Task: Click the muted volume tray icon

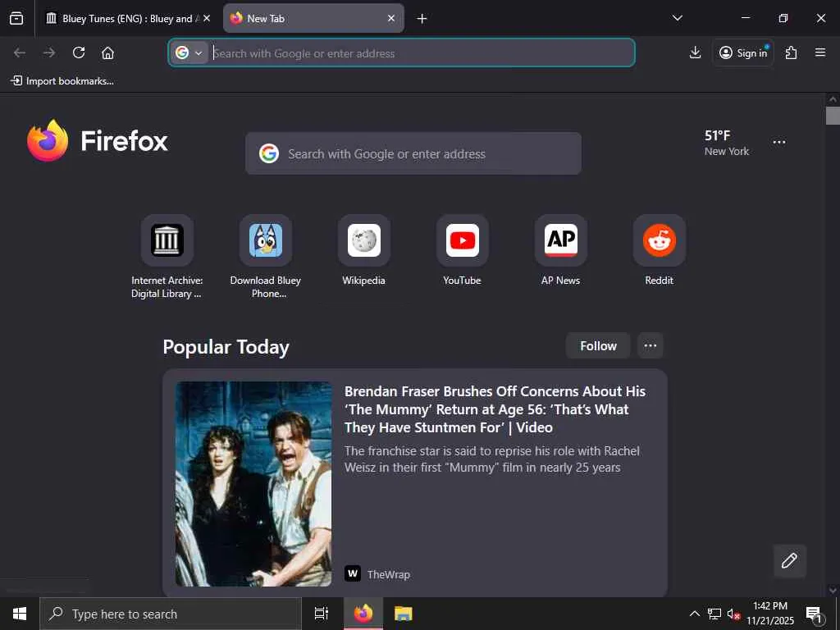Action: 733,614
